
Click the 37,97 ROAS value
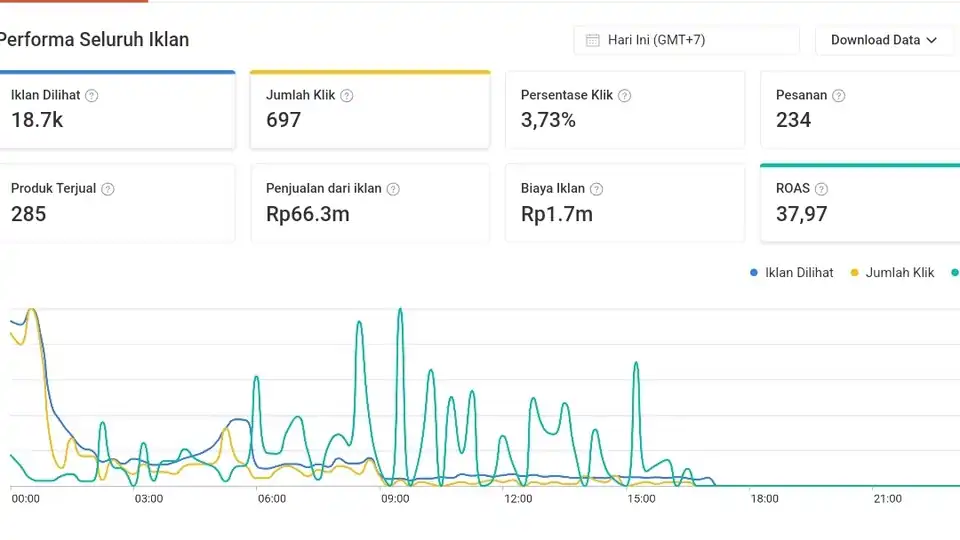[x=801, y=214]
